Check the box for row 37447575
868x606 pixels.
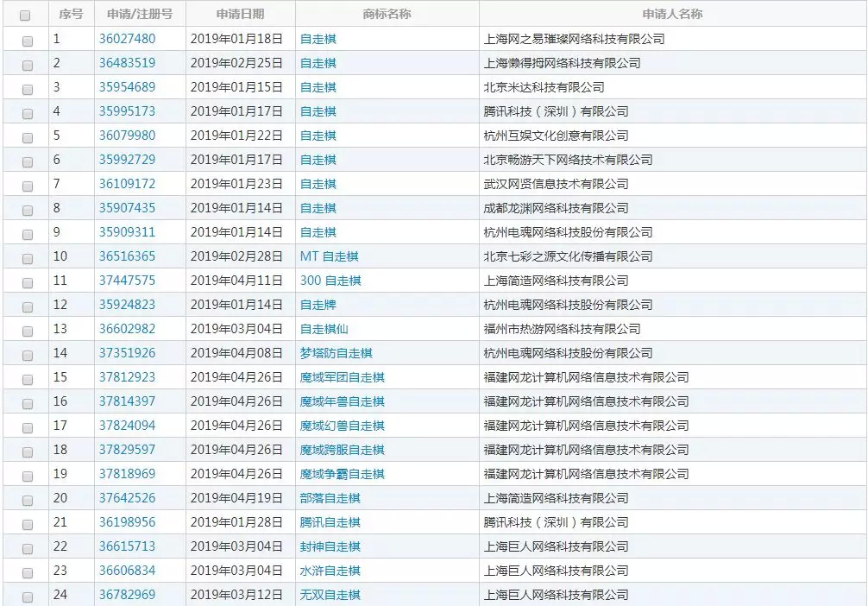coord(27,282)
